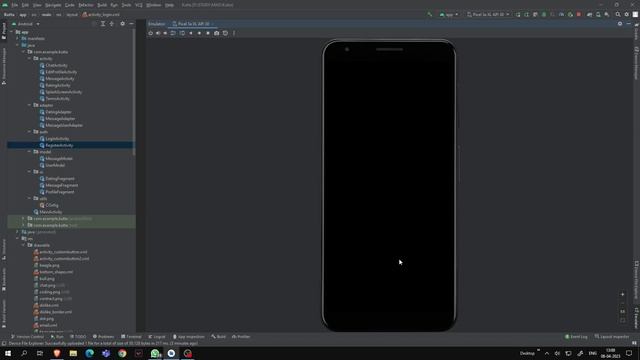The height and width of the screenshot is (360, 640).
Task: Open the Windows taskbar search icon
Action: (24, 353)
